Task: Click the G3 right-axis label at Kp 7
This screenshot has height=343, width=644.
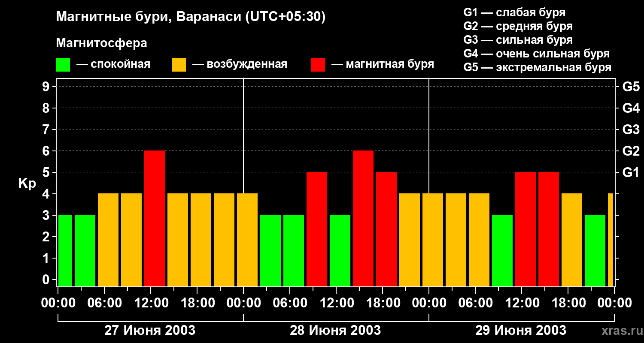Action: click(631, 129)
